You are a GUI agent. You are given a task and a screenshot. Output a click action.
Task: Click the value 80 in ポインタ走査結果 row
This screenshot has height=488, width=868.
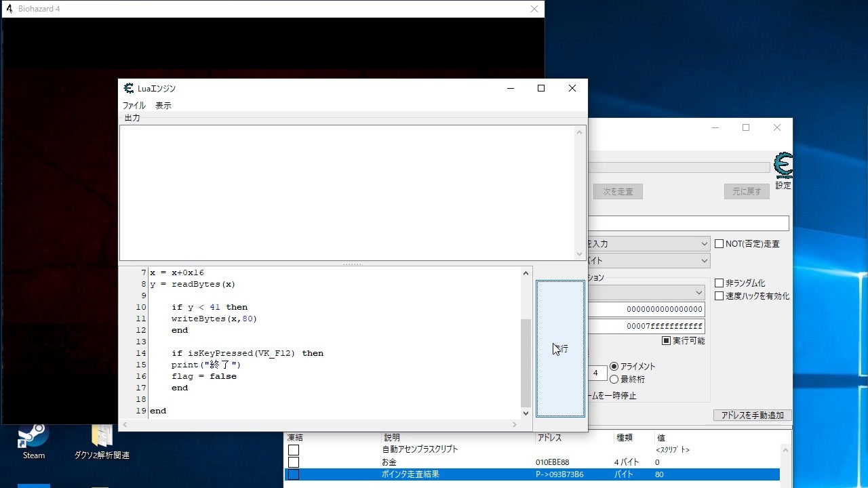point(659,474)
